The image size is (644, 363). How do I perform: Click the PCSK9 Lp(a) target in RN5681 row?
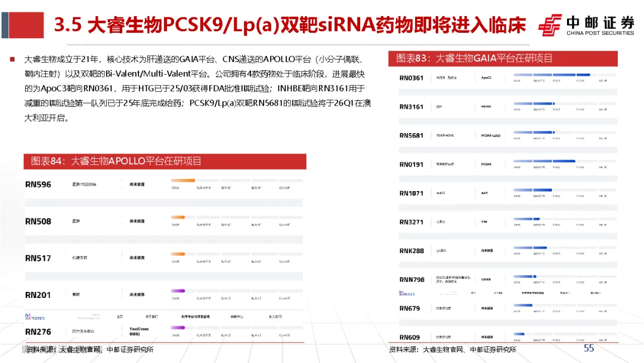click(491, 136)
